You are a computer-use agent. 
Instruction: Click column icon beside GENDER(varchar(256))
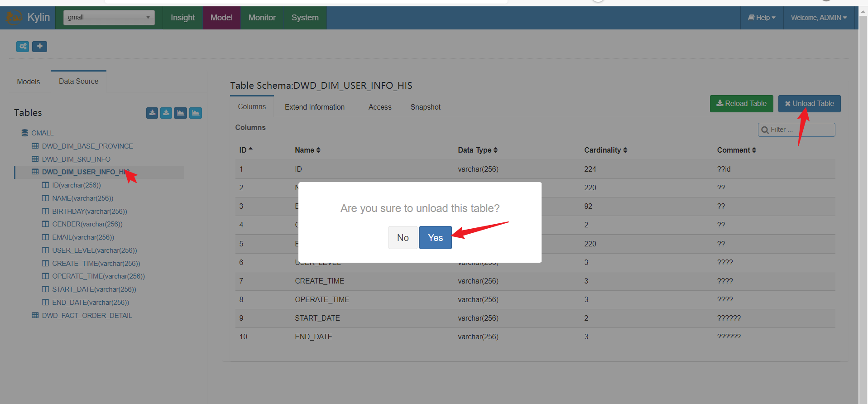(45, 224)
